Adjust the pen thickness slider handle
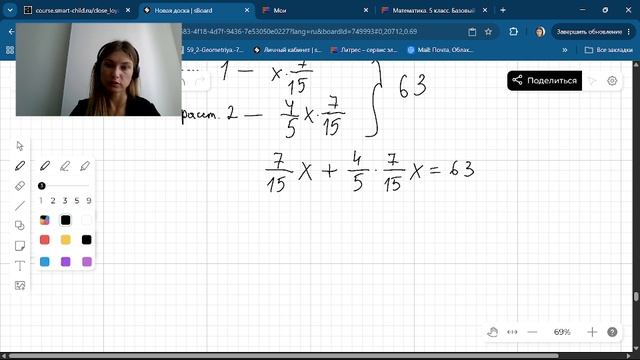This screenshot has height=360, width=640. 41,186
